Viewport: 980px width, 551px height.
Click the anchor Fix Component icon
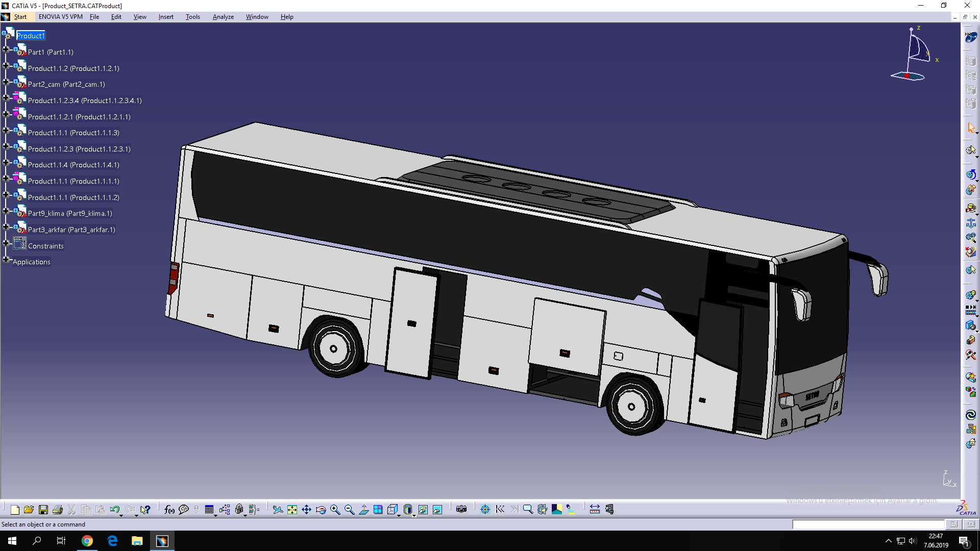coord(971,223)
